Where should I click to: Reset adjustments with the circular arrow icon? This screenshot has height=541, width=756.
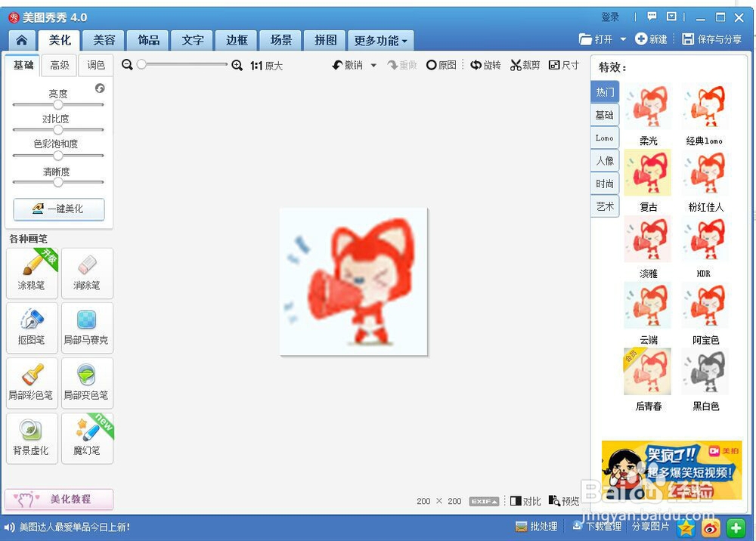point(100,88)
